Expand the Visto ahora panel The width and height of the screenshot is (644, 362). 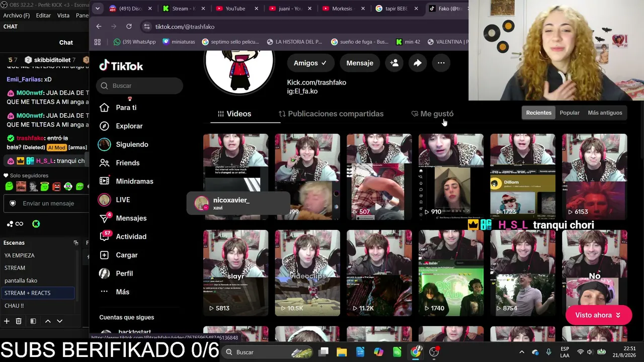(598, 315)
